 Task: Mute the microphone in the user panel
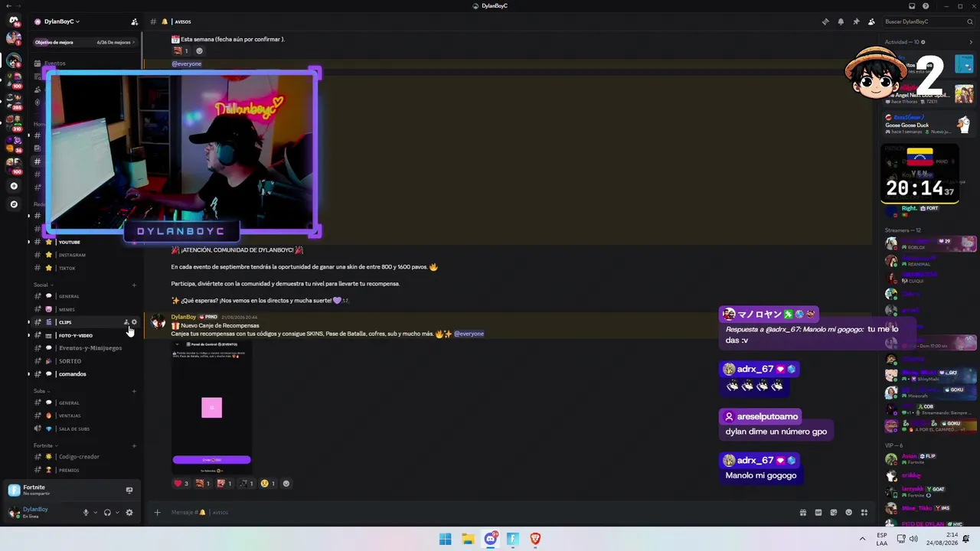[86, 513]
